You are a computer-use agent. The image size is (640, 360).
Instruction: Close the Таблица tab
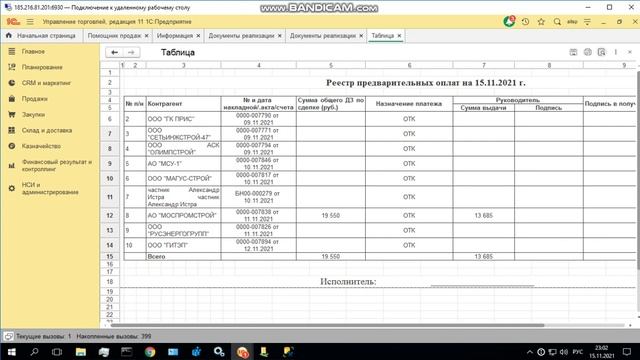pos(399,36)
